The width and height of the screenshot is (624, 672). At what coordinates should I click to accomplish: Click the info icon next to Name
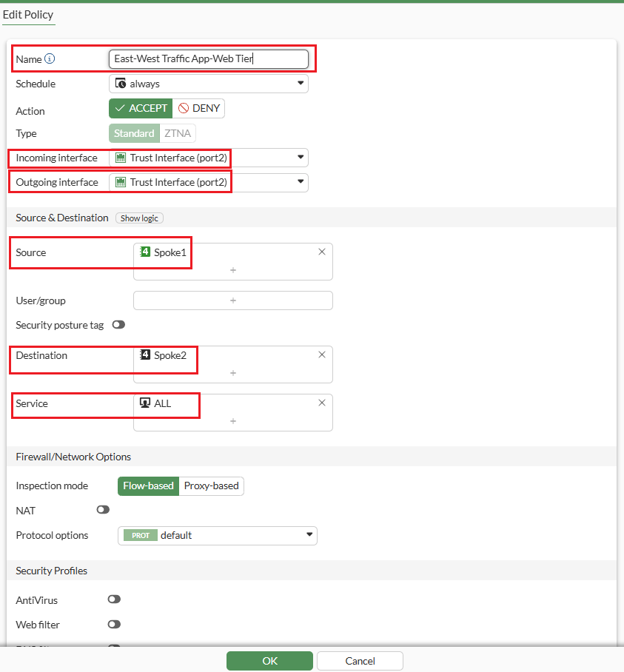(50, 59)
